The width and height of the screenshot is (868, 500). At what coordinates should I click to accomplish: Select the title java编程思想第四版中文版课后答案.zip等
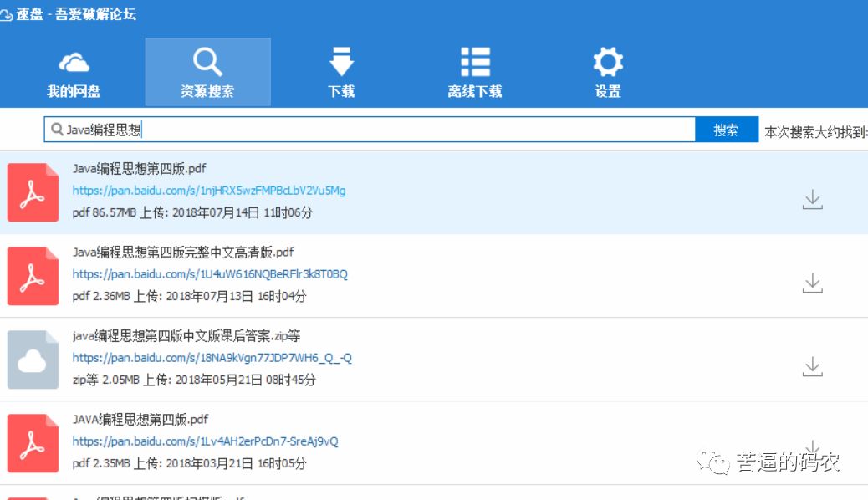click(186, 335)
